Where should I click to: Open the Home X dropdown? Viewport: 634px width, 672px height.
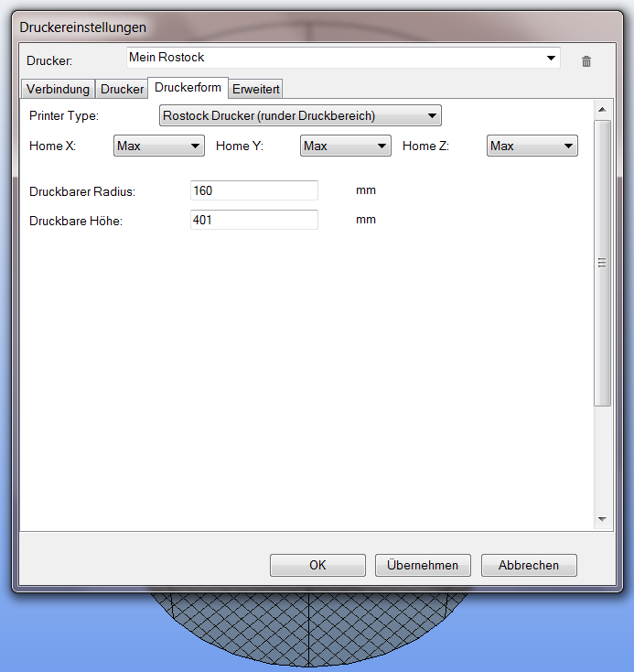159,146
